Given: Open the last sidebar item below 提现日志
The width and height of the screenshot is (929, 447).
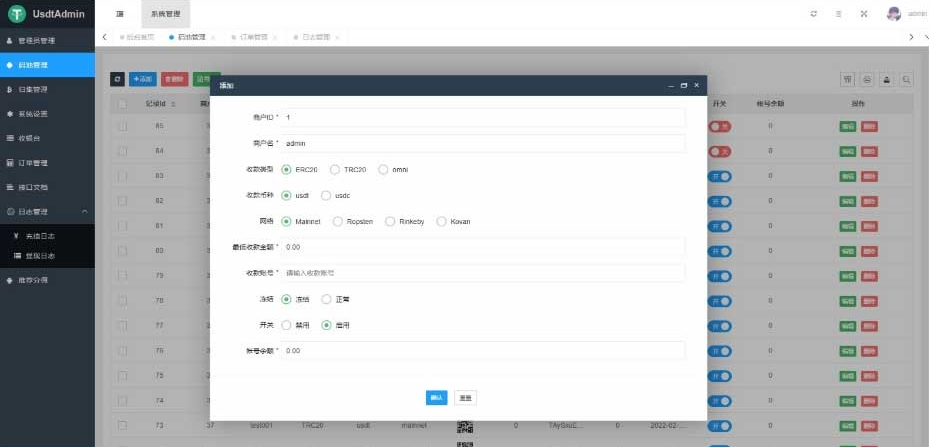Looking at the screenshot, I should click(x=47, y=280).
